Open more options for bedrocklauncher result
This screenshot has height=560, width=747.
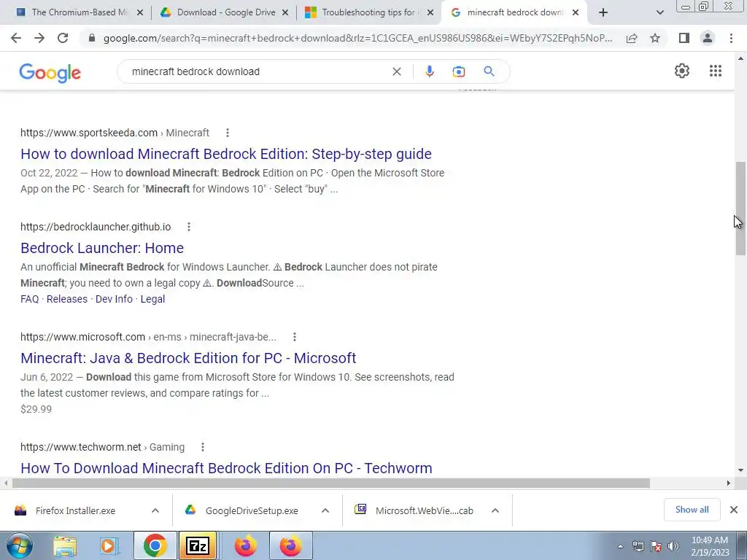(189, 227)
